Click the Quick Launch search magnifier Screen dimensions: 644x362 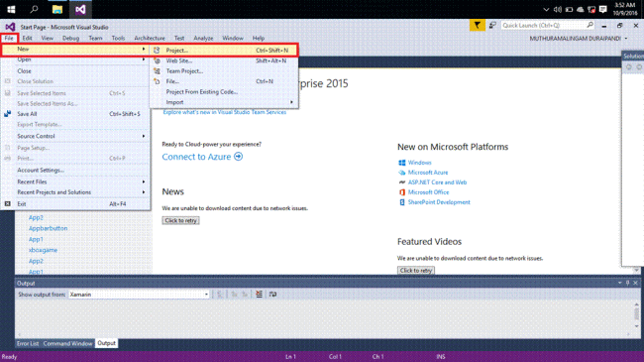pos(590,25)
